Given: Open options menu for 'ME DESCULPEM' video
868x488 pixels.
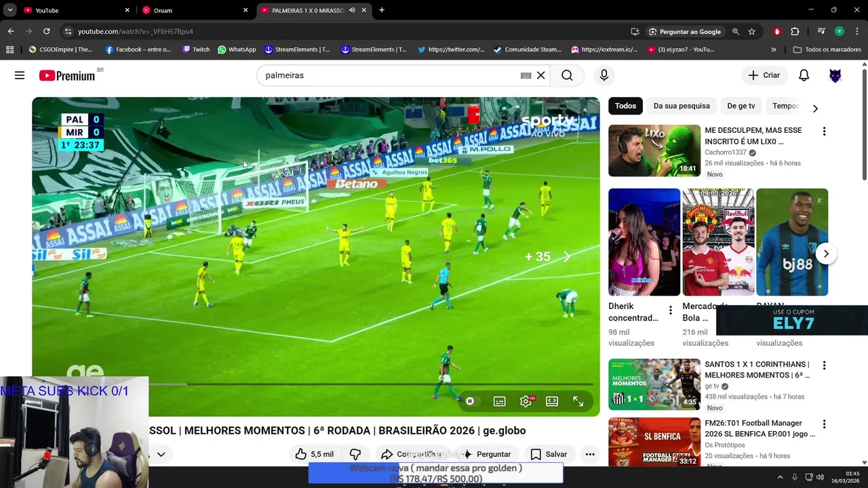Looking at the screenshot, I should [x=824, y=131].
